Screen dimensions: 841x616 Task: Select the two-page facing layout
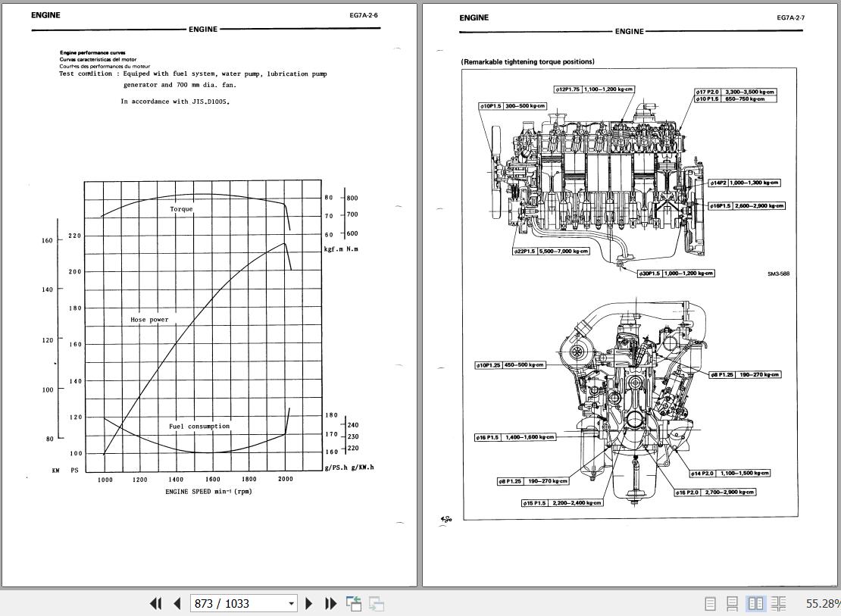coord(755,604)
